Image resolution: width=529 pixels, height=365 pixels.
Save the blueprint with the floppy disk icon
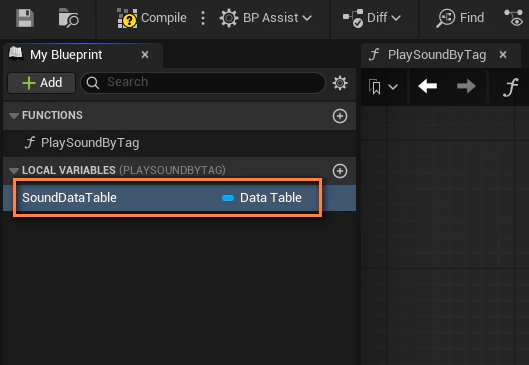pos(25,18)
